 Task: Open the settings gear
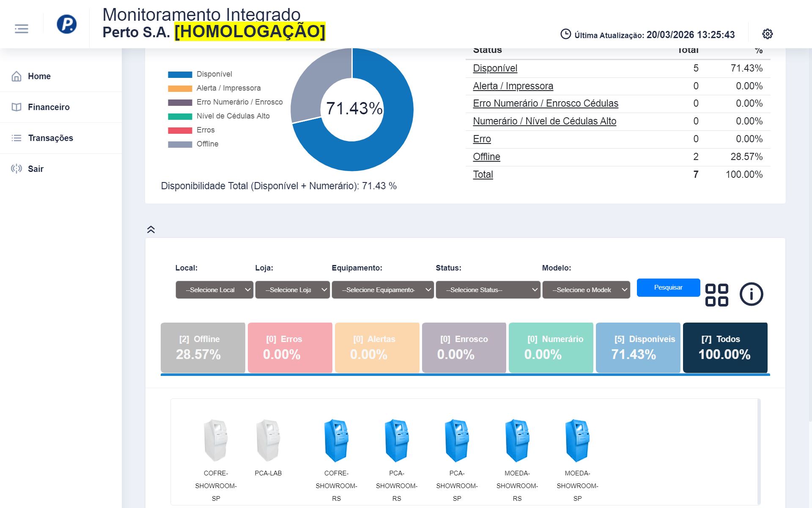[768, 33]
